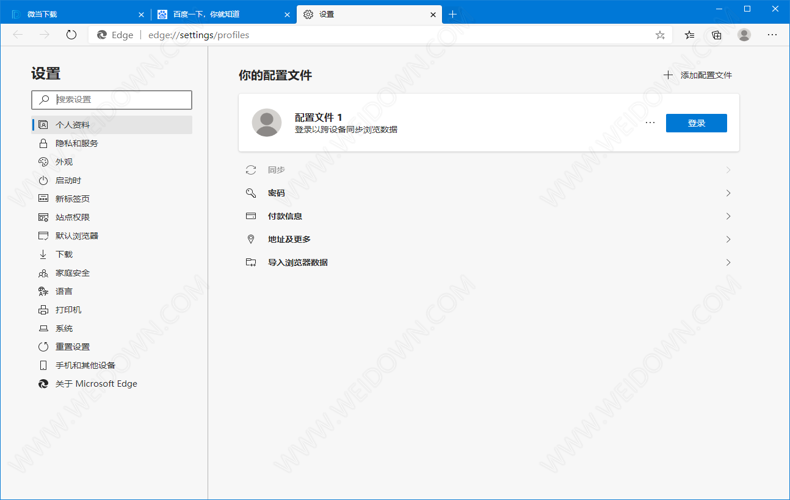Click 添加配置文件 to add profile
The image size is (790, 500).
(x=698, y=75)
